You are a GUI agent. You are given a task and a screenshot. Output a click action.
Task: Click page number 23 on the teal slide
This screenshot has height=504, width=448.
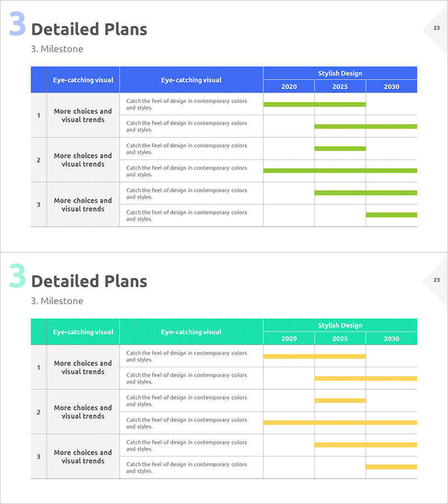437,279
